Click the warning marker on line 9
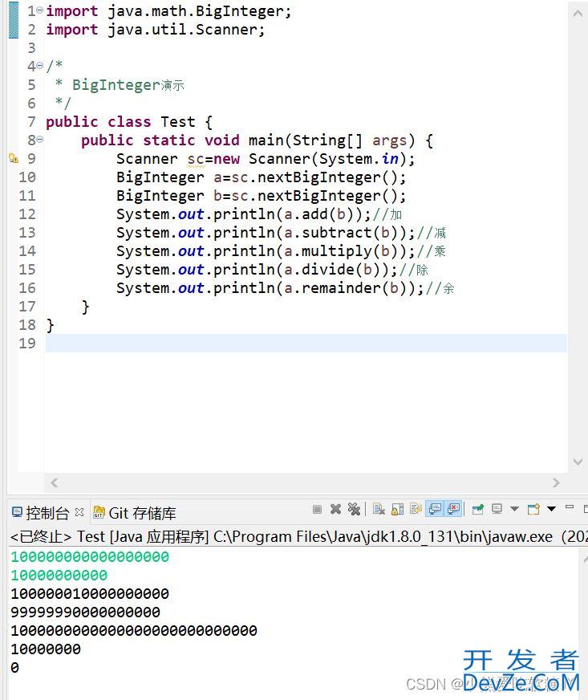 pos(14,158)
